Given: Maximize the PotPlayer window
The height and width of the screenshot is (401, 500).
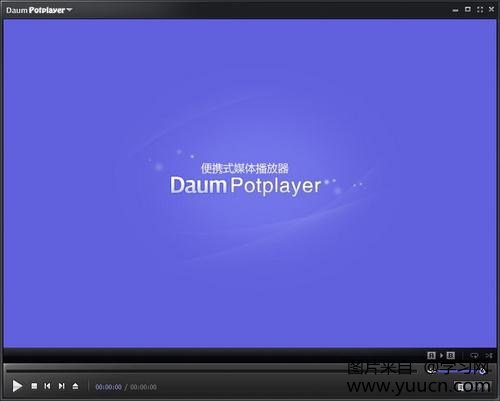Looking at the screenshot, I should pos(468,10).
